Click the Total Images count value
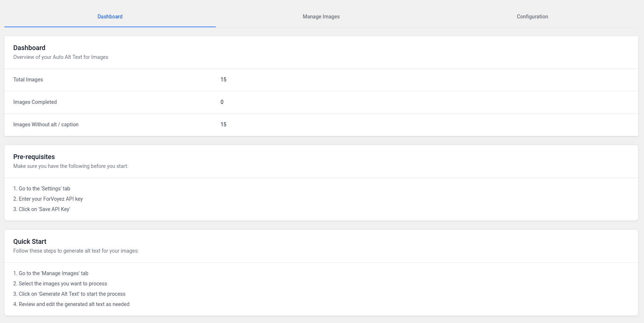This screenshot has width=644, height=323. 224,80
